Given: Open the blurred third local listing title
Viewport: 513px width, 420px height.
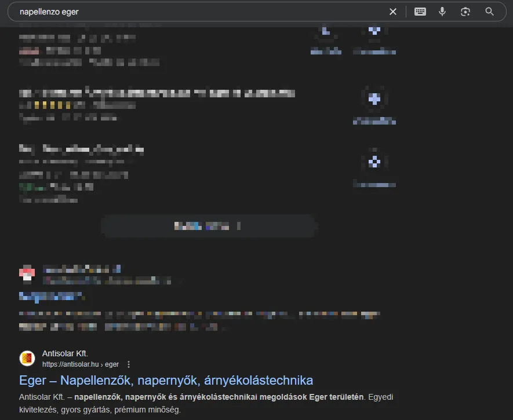Looking at the screenshot, I should (x=82, y=149).
